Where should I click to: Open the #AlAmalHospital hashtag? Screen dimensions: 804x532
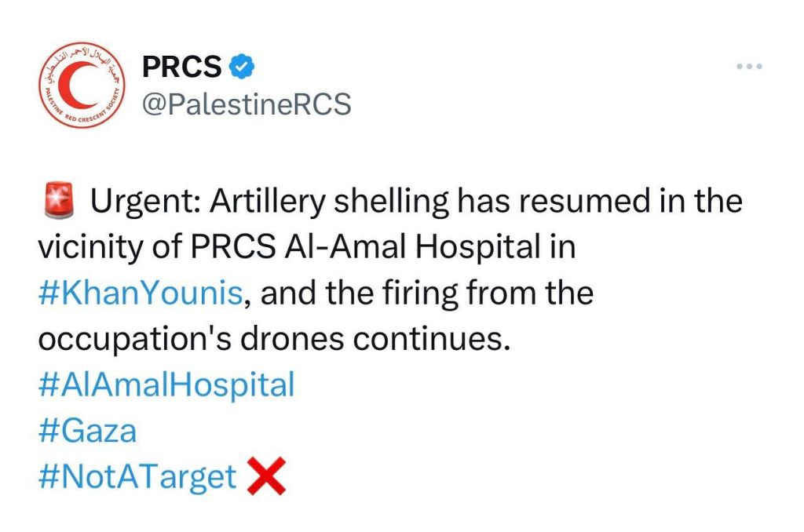(x=166, y=385)
